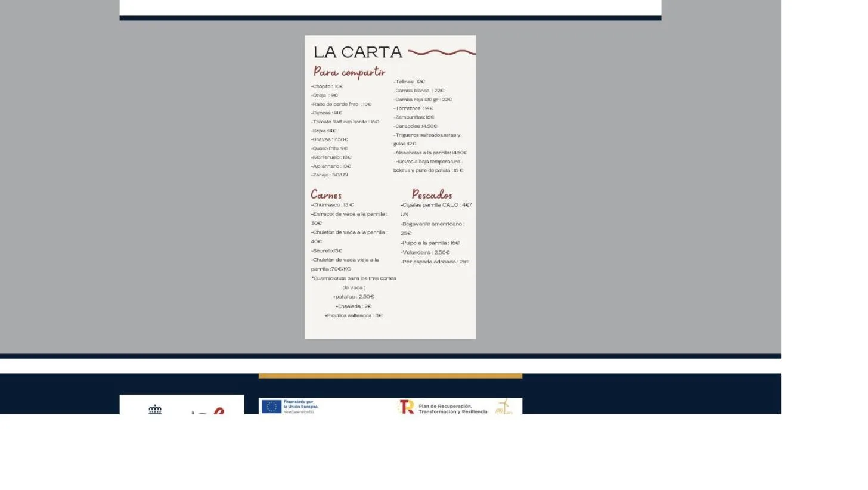Click the crown emblem in the white footer box
The image size is (868, 490).
pos(155,410)
